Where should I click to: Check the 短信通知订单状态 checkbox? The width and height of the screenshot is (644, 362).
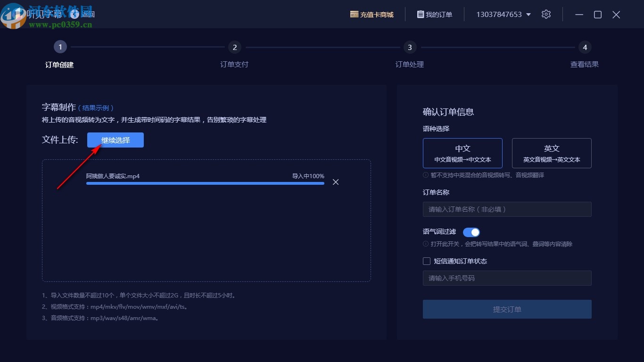[x=427, y=261]
